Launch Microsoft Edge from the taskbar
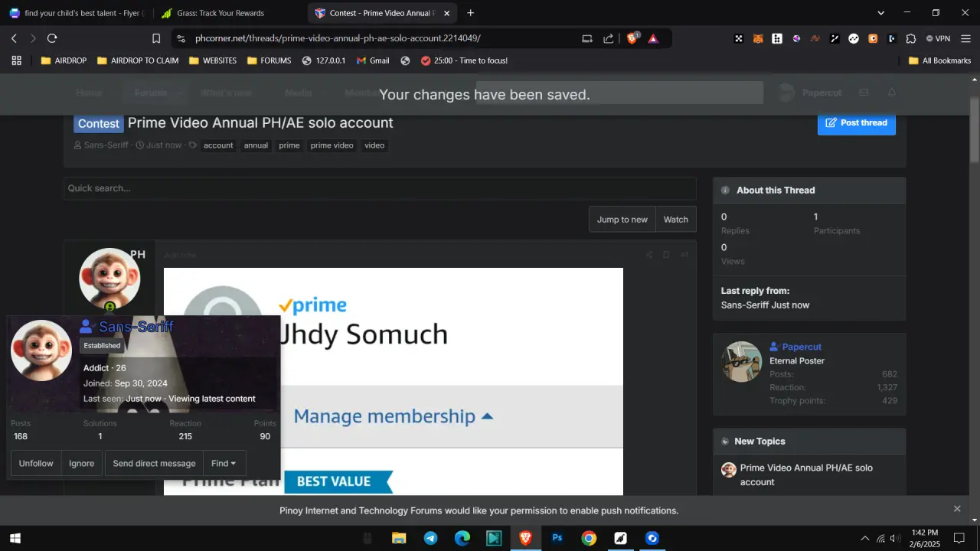 (x=462, y=538)
